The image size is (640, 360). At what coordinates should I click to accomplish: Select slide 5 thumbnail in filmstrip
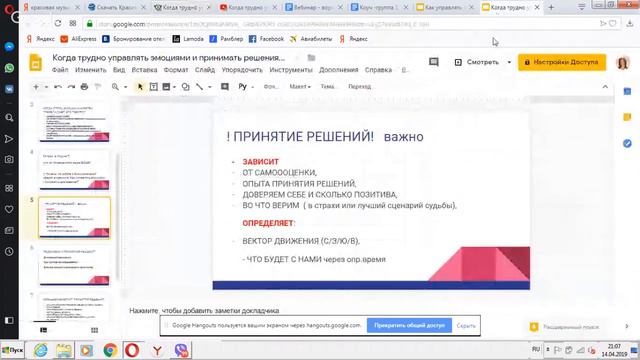click(74, 218)
